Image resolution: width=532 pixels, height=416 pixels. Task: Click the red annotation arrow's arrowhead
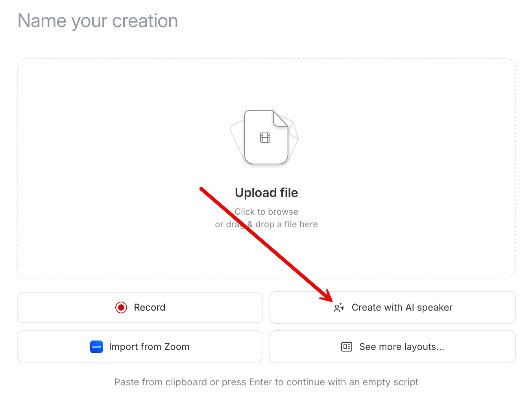[x=328, y=297]
